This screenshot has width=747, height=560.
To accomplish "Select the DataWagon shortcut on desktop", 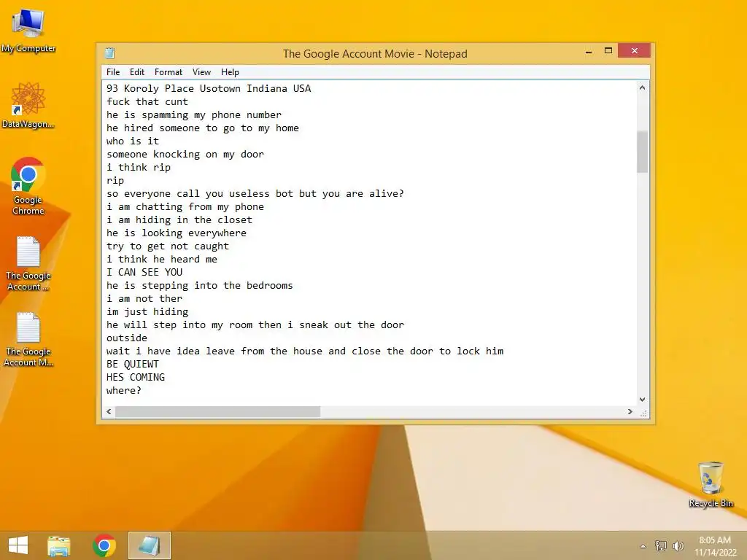I will point(28,105).
